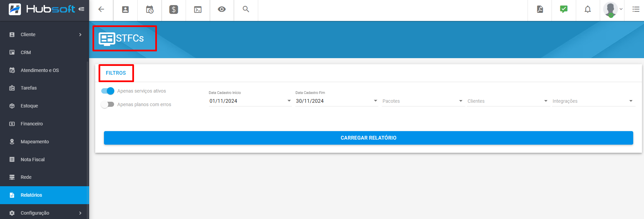644x219 pixels.
Task: Open Data Cadastro Fim dropdown arrow
Action: click(x=375, y=101)
